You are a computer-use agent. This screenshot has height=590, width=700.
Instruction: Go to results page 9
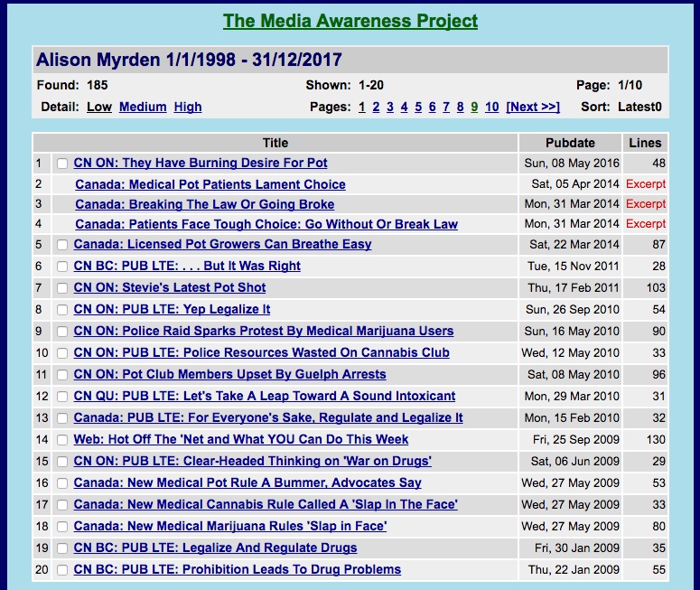click(474, 107)
